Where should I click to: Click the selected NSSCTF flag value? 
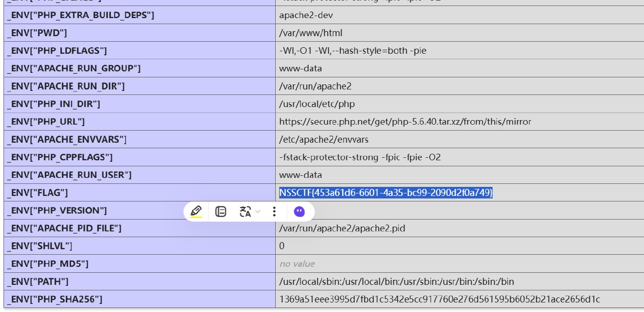pyautogui.click(x=386, y=193)
